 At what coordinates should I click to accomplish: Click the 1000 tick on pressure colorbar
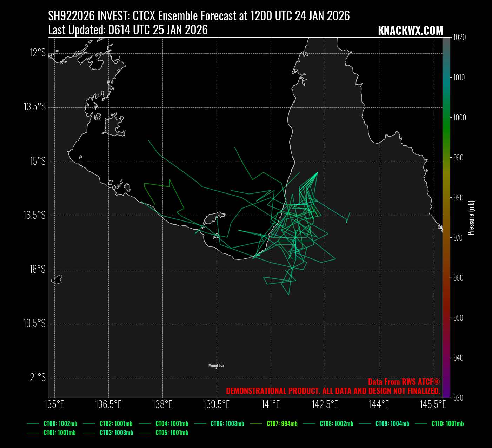point(459,118)
